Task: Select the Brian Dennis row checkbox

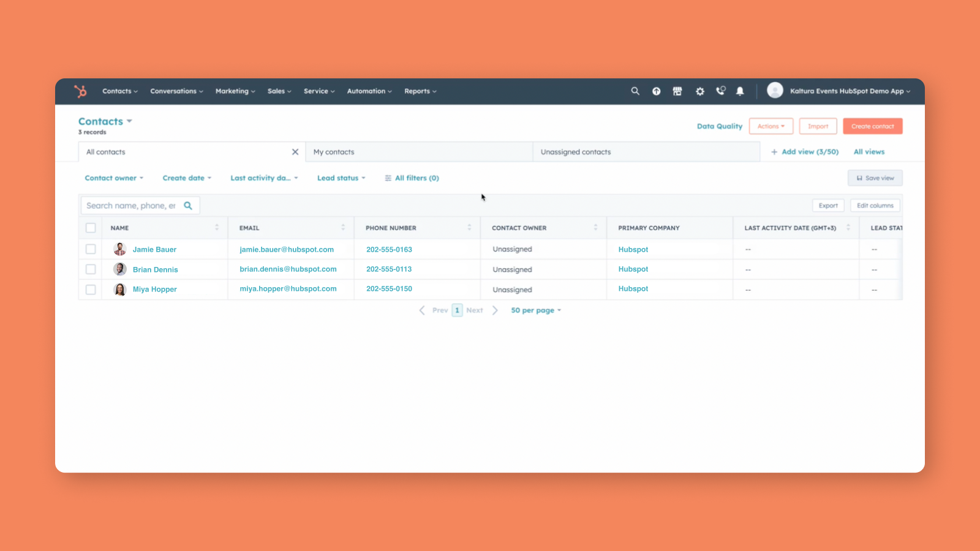Action: click(91, 269)
